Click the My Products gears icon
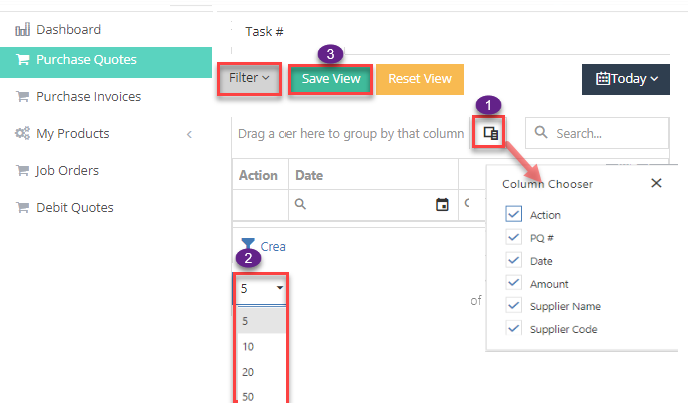 (x=22, y=134)
